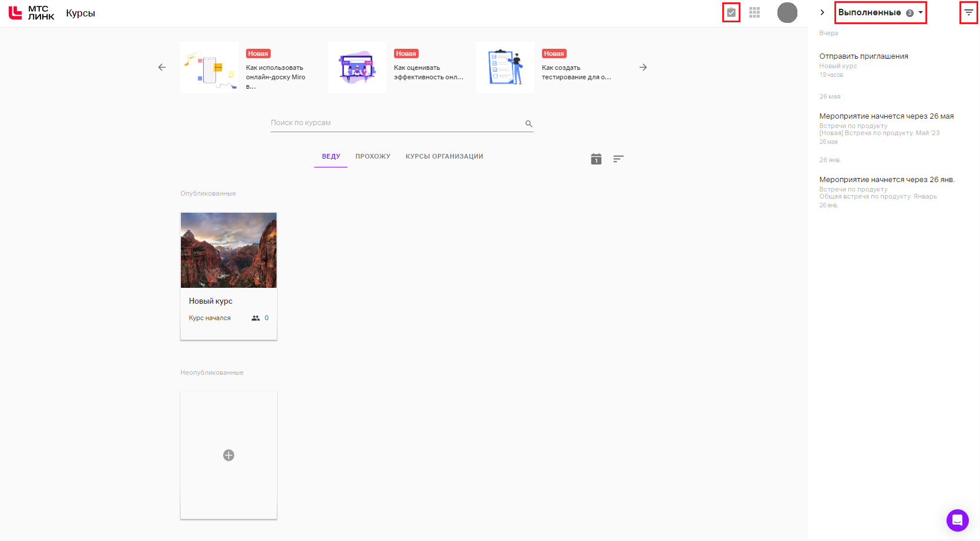This screenshot has width=980, height=541.
Task: Click the Курсы page title
Action: click(80, 13)
